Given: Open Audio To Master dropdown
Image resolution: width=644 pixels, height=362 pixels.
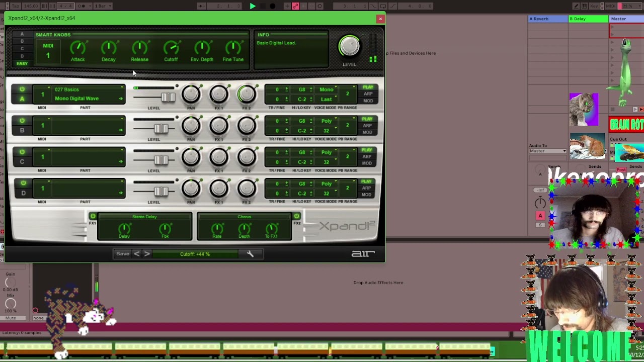Looking at the screenshot, I should [548, 151].
